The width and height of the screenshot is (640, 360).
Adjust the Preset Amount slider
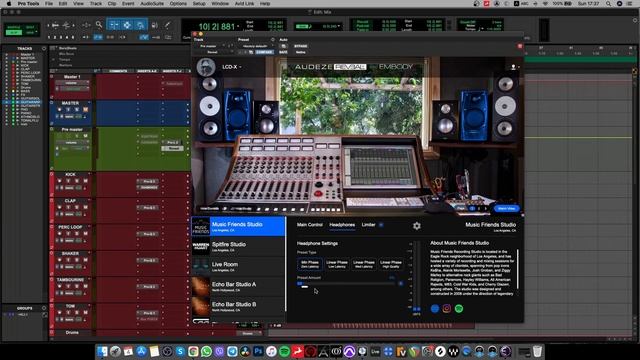(x=347, y=283)
